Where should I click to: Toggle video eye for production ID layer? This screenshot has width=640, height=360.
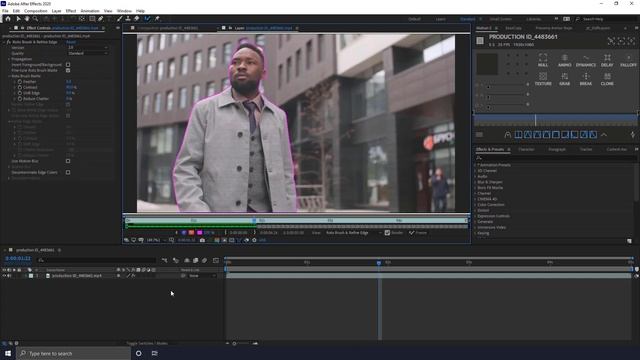coord(4,276)
